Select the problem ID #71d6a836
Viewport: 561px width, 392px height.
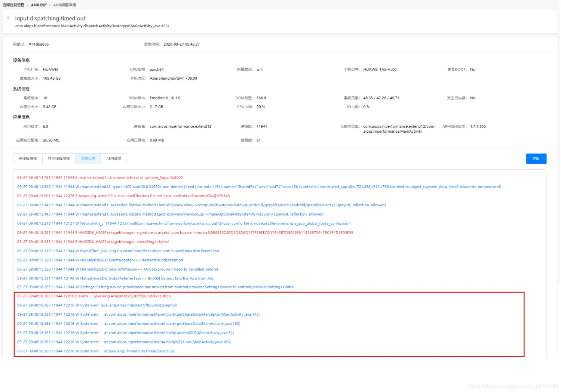point(39,44)
